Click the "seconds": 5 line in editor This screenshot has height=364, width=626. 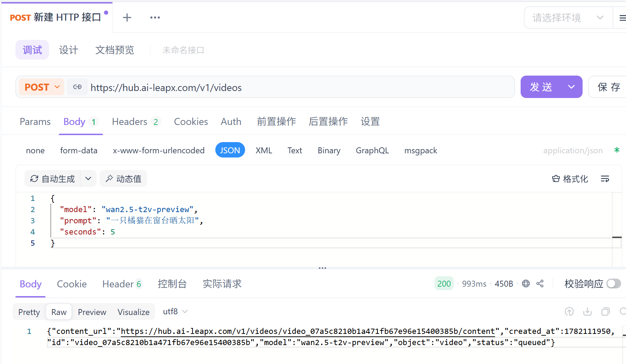(87, 232)
